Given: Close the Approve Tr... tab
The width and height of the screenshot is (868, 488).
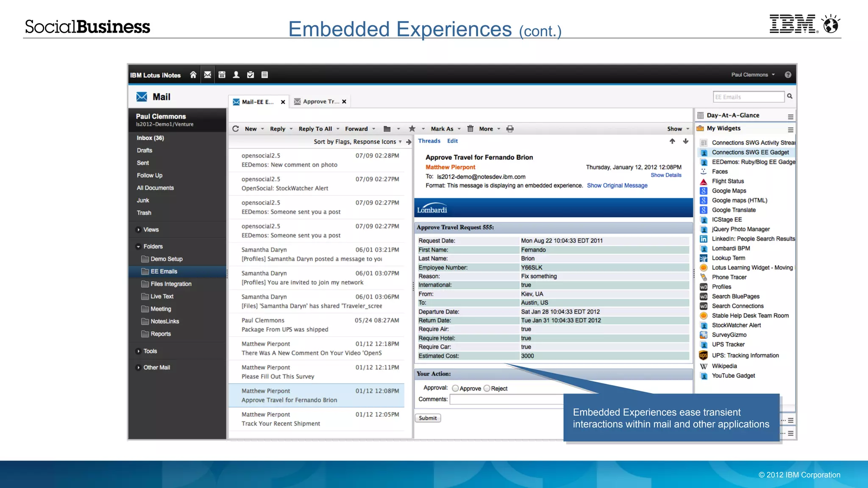Looking at the screenshot, I should tap(344, 102).
